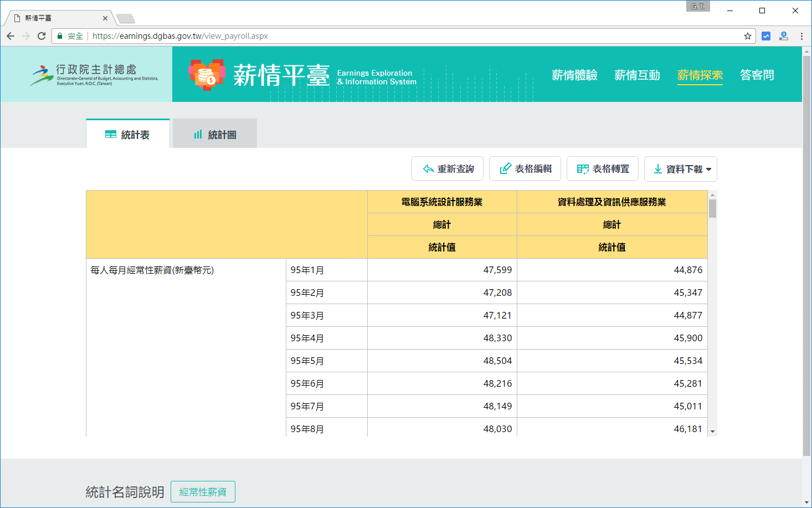Screen dimensions: 812x508
Task: Open Chrome's customize menu via three dots
Action: click(x=801, y=35)
